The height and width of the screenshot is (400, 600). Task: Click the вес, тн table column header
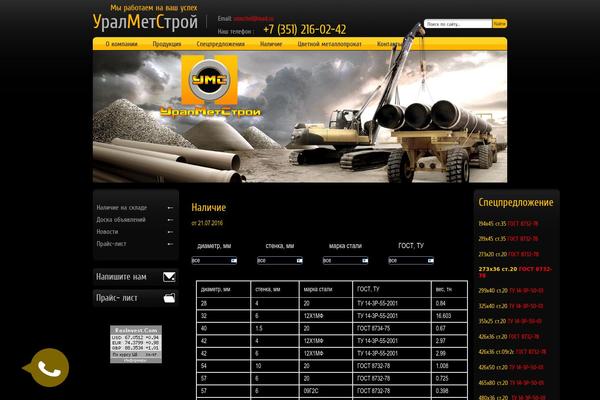pos(449,289)
